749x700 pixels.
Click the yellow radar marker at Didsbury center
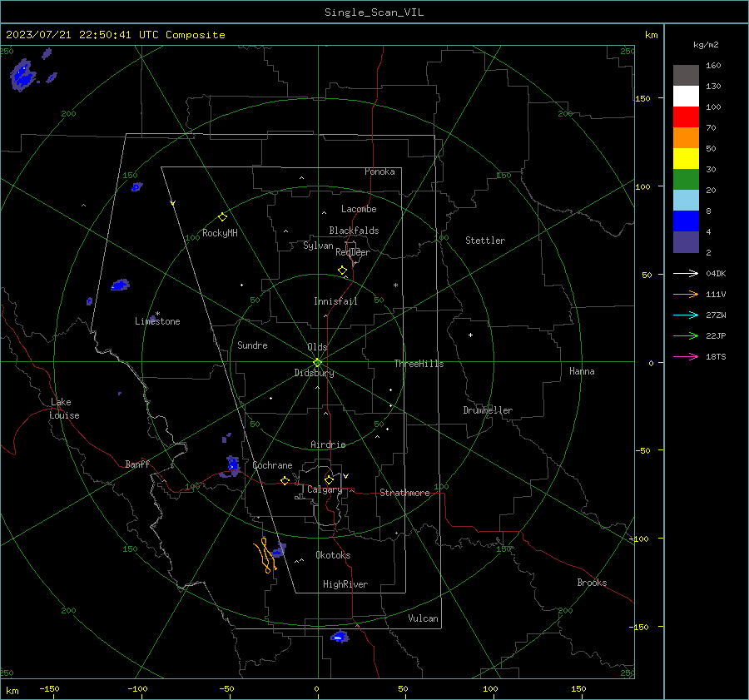pos(318,362)
